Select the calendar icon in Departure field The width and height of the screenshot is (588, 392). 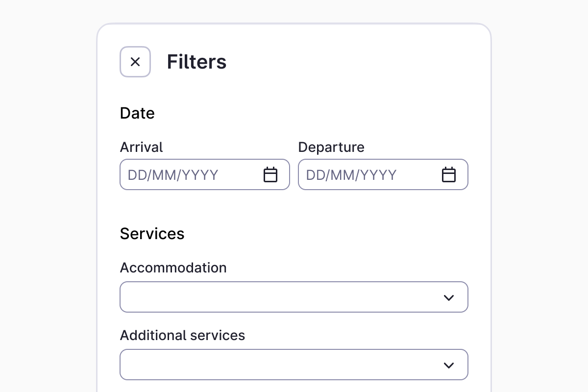[x=449, y=174]
